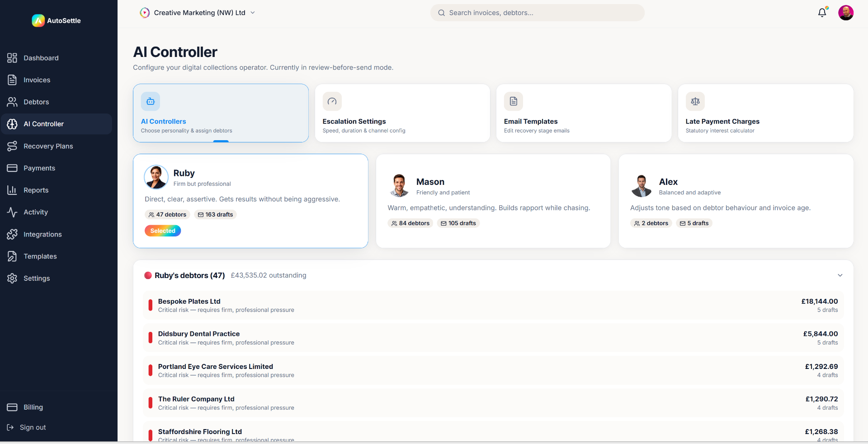The height and width of the screenshot is (444, 868).
Task: Click Alex's profile photo
Action: point(642,186)
